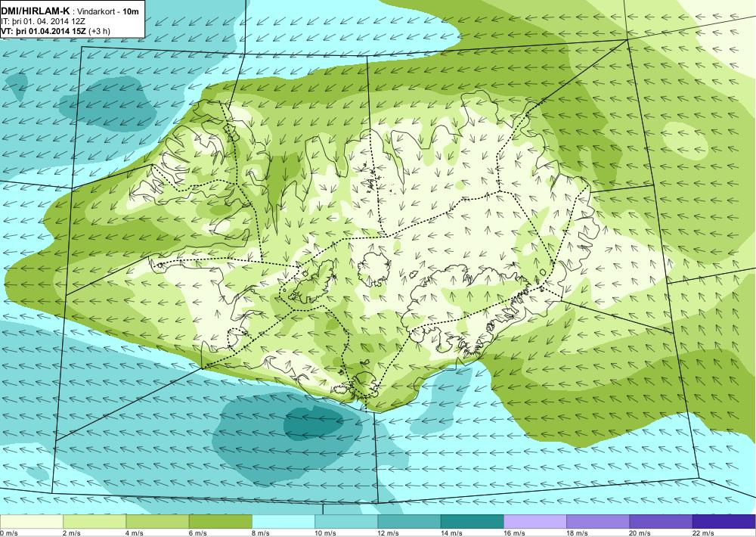Click the dark green 6–8 m/s legend swatch
The height and width of the screenshot is (537, 756).
(x=220, y=522)
